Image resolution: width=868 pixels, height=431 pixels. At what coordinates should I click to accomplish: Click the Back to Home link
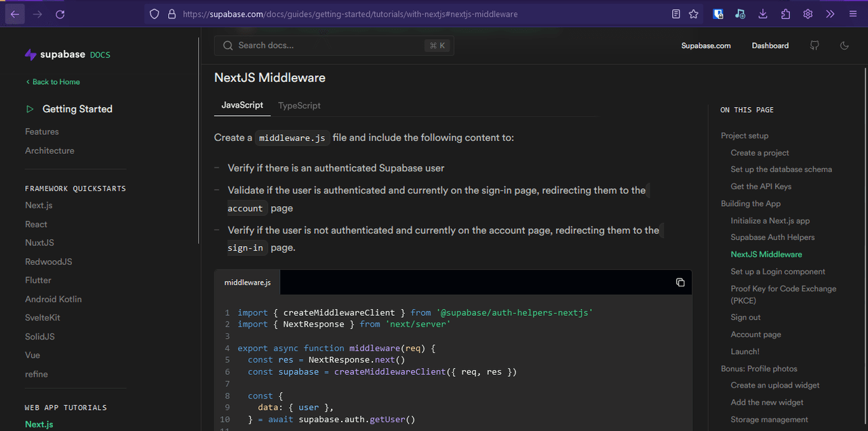click(53, 82)
